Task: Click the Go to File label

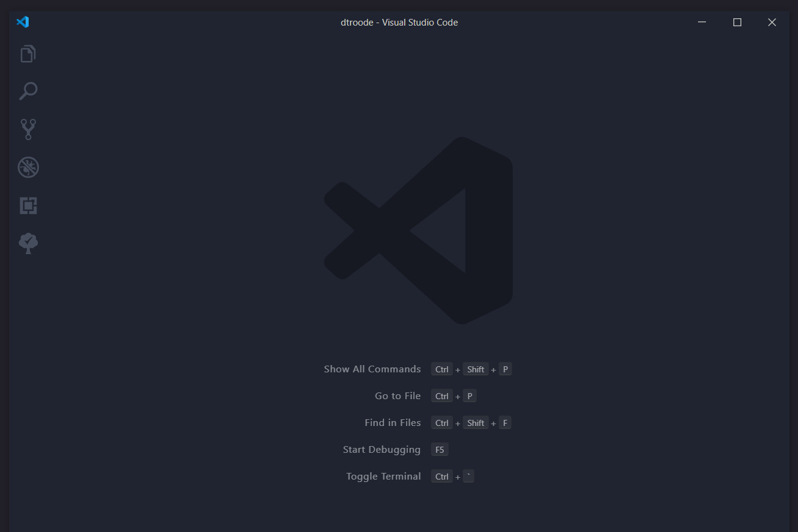Action: pos(397,396)
